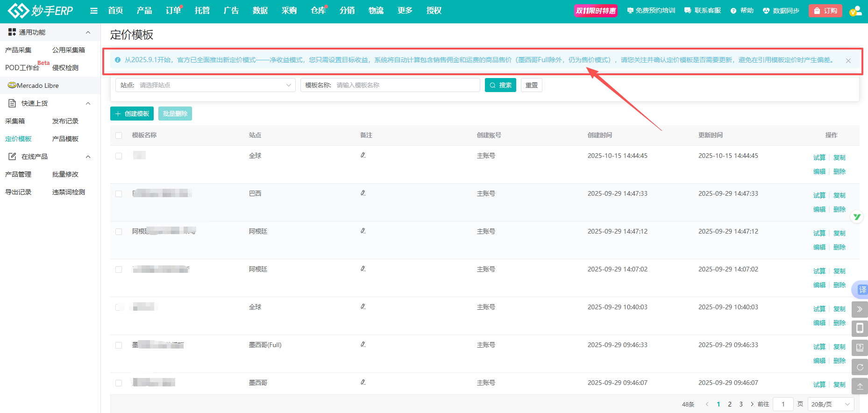
Task: Click the refresh floating icon
Action: pos(860,367)
